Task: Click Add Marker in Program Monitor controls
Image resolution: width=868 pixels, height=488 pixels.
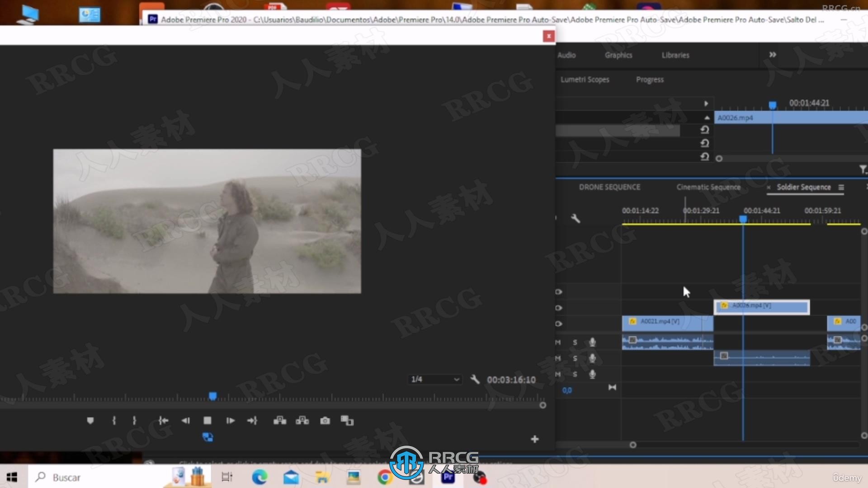Action: 90,421
